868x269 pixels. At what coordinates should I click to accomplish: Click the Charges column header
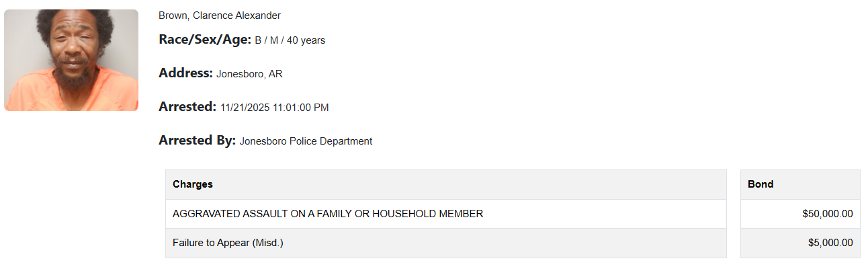(x=193, y=184)
